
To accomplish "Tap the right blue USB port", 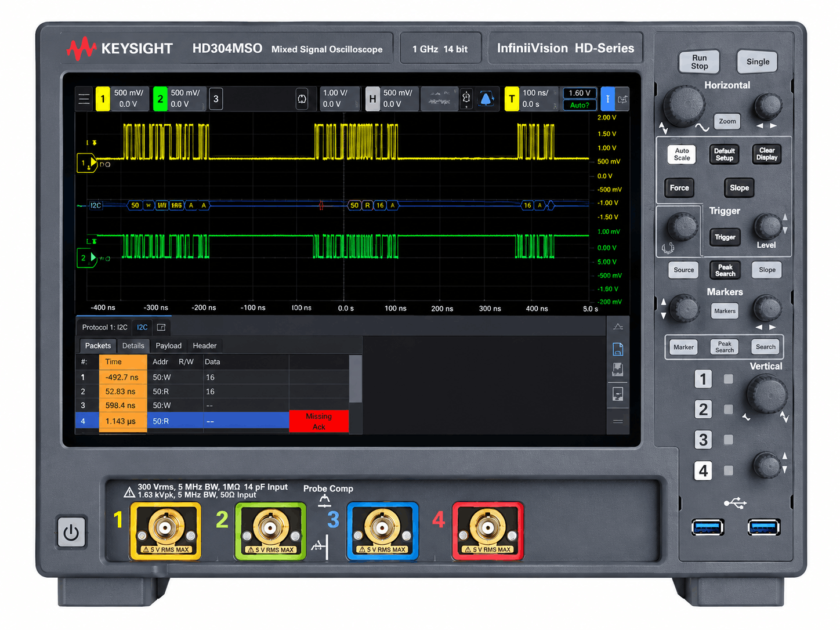I will 763,527.
